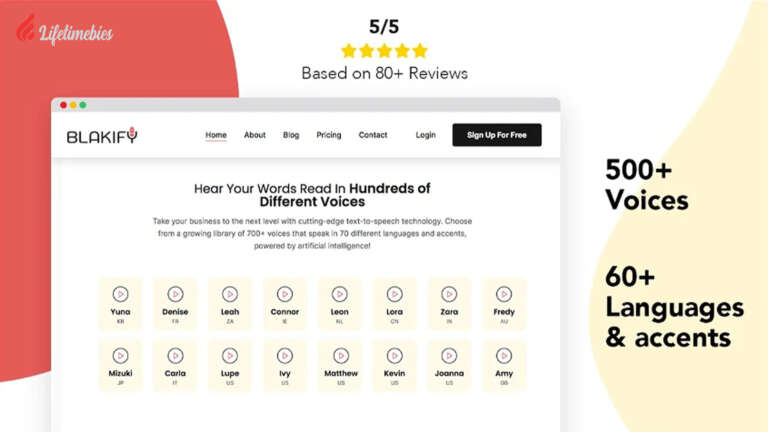Play the Amy voice sample

504,355
